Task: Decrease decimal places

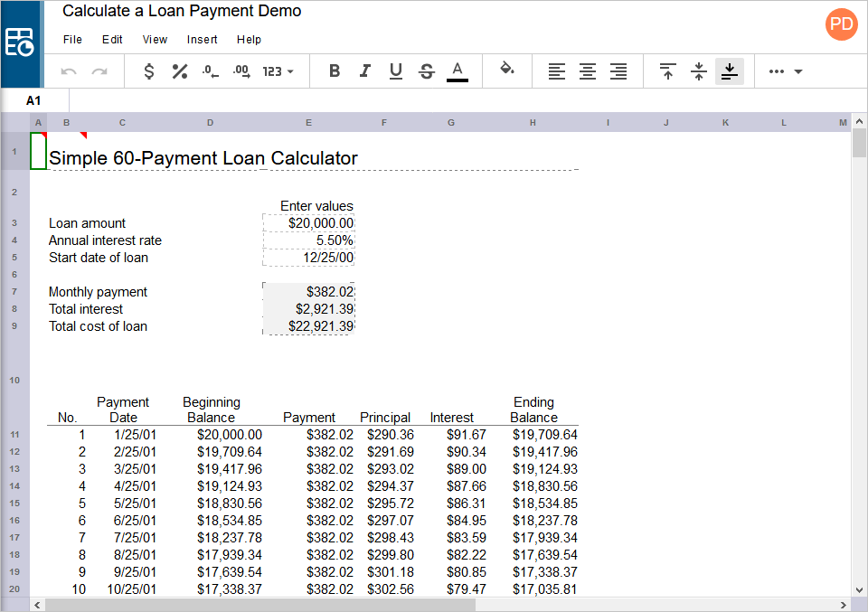Action: coord(211,71)
